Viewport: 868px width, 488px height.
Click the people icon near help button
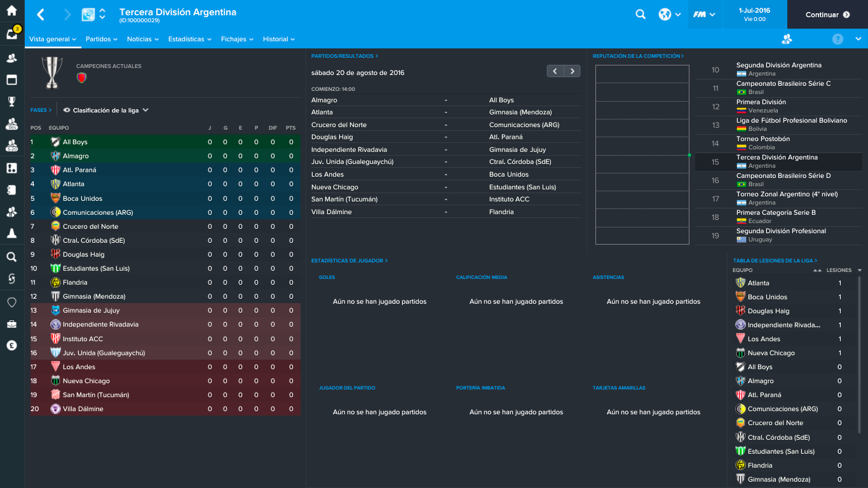pyautogui.click(x=787, y=39)
